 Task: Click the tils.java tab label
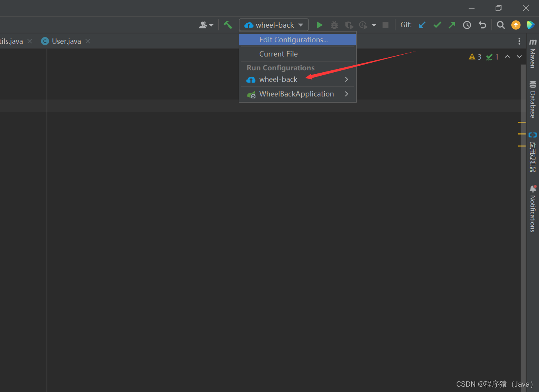pos(11,41)
